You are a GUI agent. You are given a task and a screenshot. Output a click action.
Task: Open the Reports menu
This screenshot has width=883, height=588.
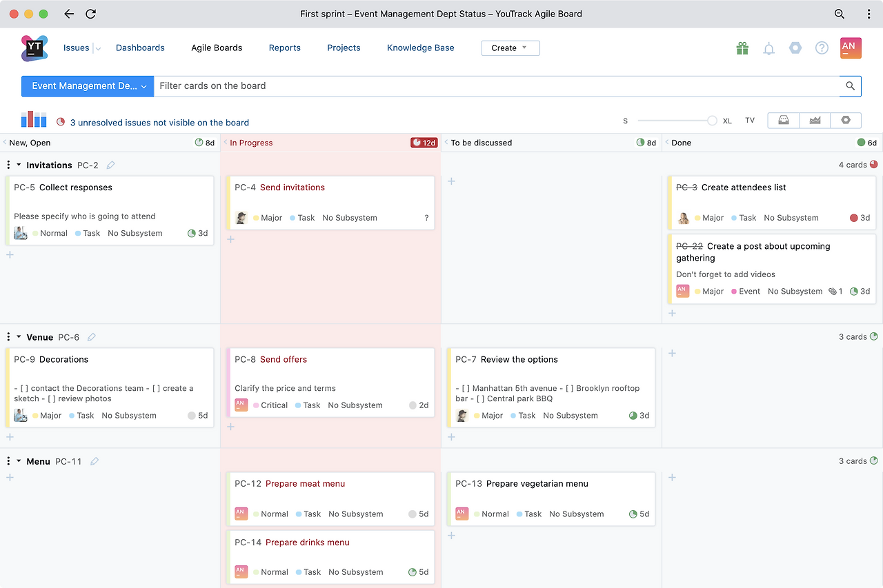click(285, 48)
